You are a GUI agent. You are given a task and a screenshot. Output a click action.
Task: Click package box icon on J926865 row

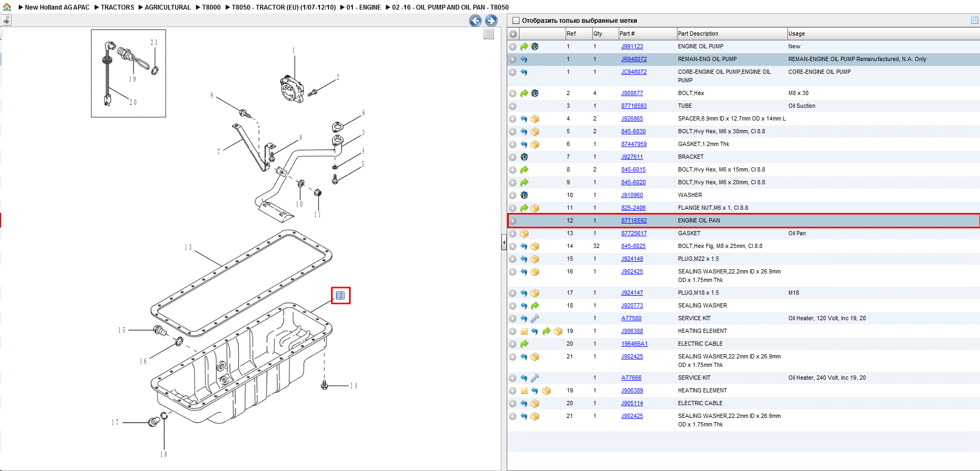click(x=535, y=119)
